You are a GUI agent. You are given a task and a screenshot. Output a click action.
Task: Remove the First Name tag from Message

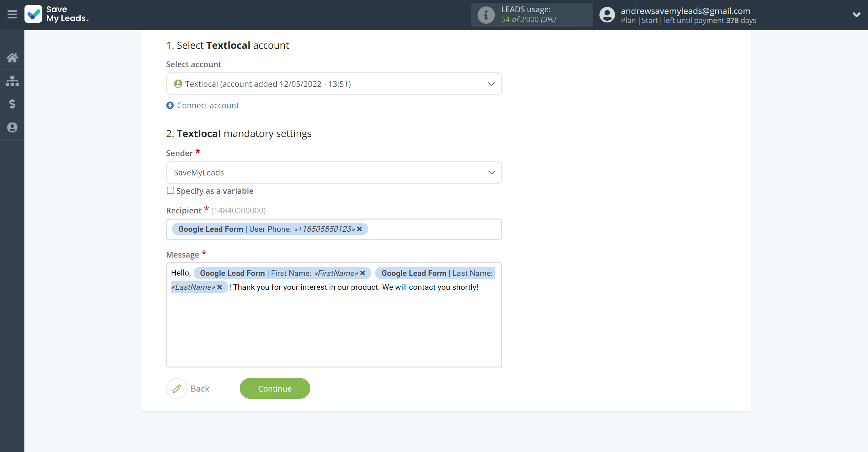tap(363, 273)
